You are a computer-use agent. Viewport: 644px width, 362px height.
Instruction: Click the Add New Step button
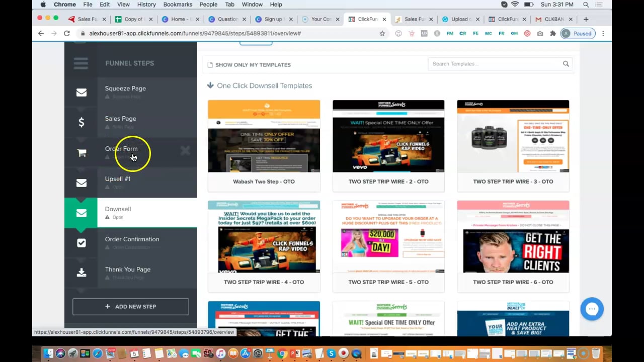coord(131,307)
